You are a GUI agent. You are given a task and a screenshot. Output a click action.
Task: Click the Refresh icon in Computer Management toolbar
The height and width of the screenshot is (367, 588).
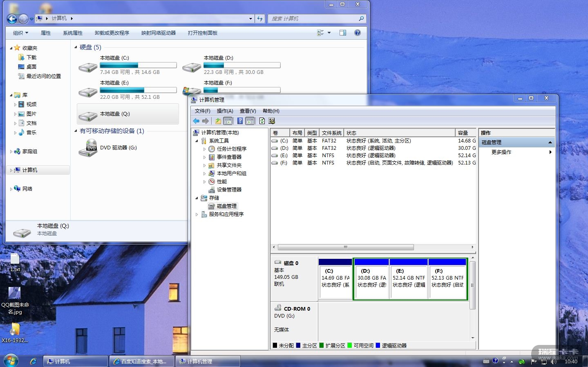coord(262,121)
